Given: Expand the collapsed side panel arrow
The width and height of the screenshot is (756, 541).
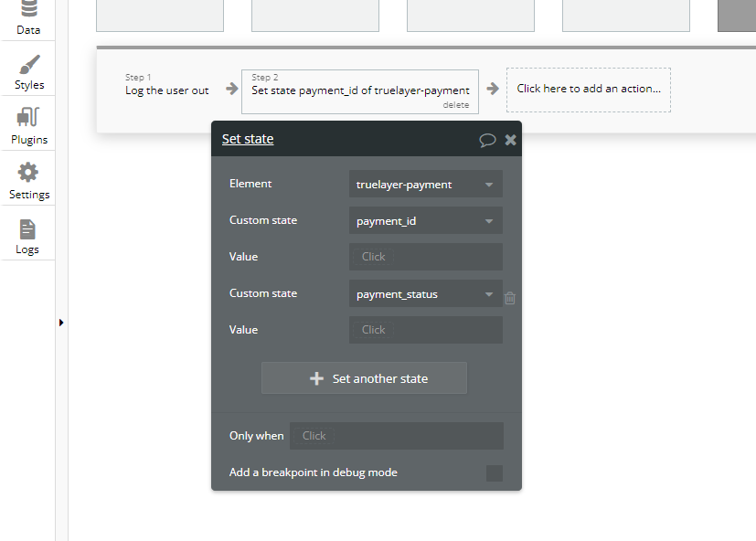Looking at the screenshot, I should [x=61, y=323].
